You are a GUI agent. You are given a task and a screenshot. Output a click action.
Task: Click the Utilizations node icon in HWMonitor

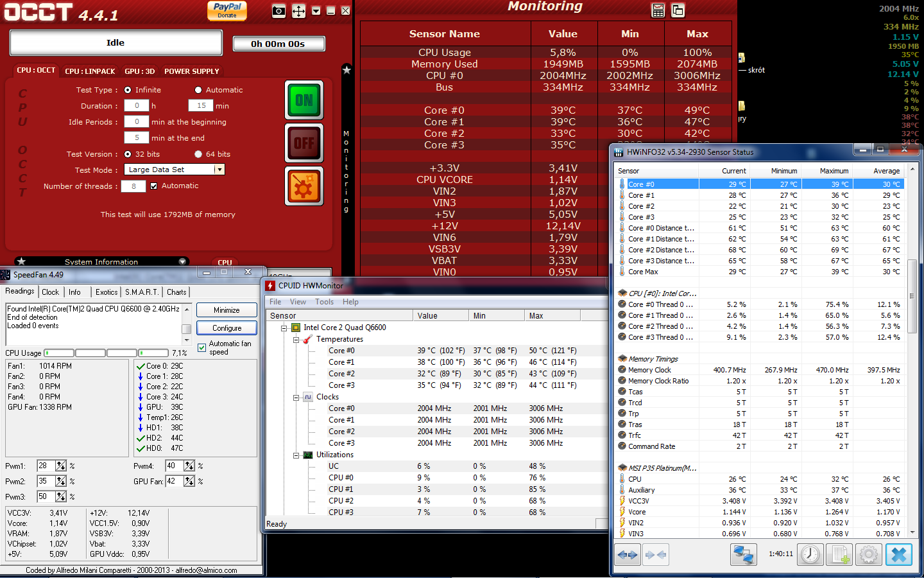point(308,455)
